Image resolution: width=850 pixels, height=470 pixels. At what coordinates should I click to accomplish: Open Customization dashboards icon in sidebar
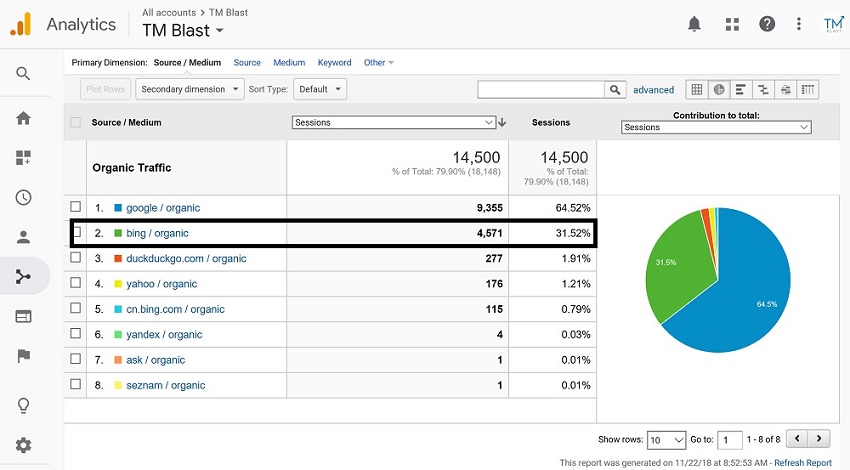click(x=23, y=158)
